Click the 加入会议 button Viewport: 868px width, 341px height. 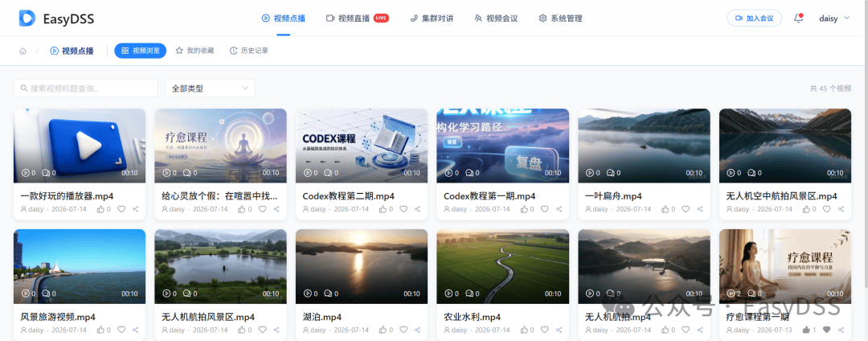coord(754,18)
